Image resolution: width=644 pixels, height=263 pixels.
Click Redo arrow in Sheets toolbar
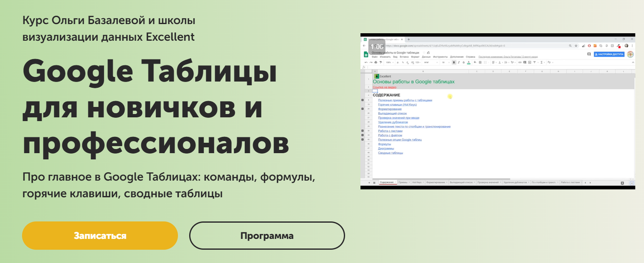coord(371,62)
